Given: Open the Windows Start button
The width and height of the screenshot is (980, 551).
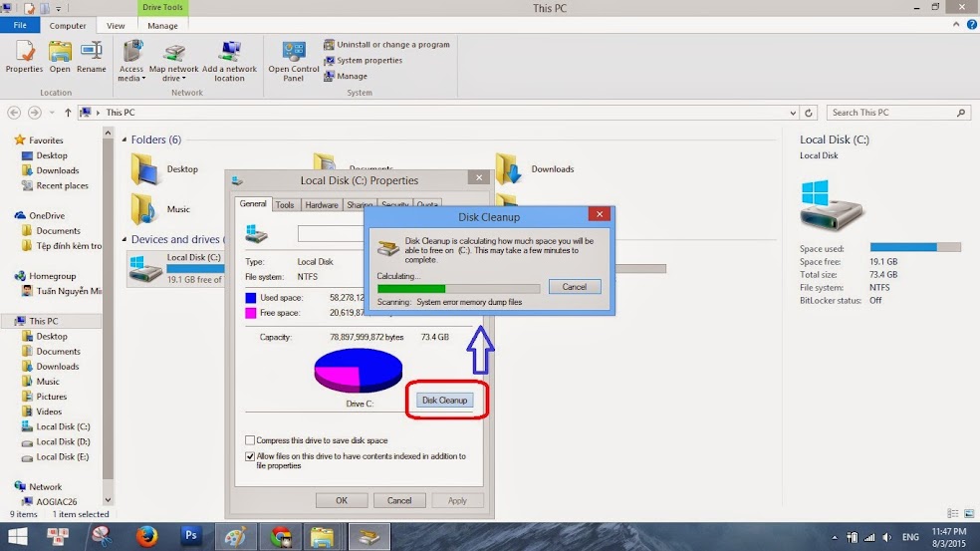Looking at the screenshot, I should (18, 537).
